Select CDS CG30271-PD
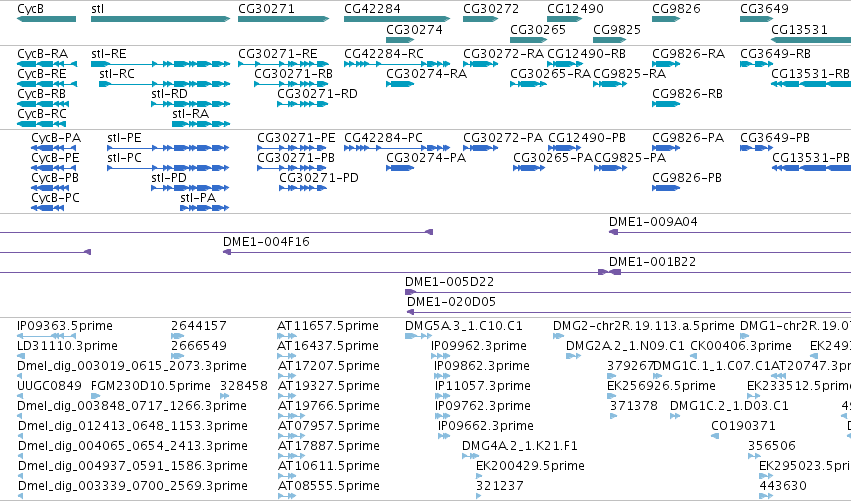The height and width of the screenshot is (501, 851). (x=303, y=188)
